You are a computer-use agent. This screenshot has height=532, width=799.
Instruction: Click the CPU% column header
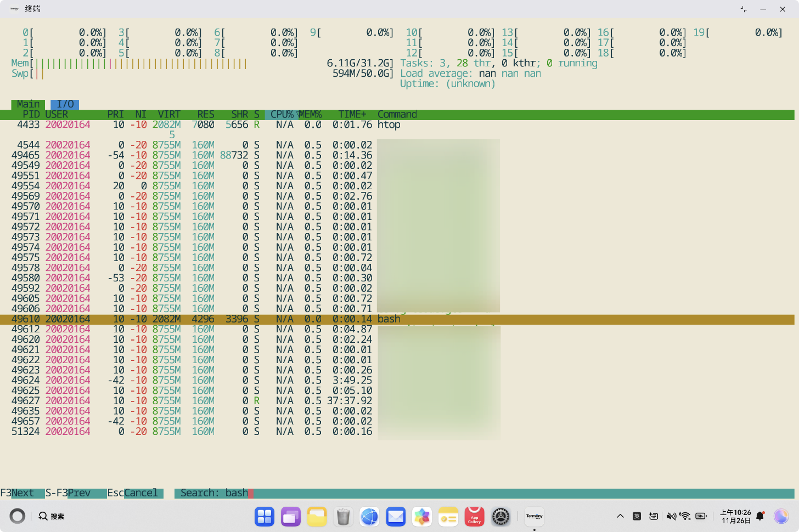tap(282, 115)
